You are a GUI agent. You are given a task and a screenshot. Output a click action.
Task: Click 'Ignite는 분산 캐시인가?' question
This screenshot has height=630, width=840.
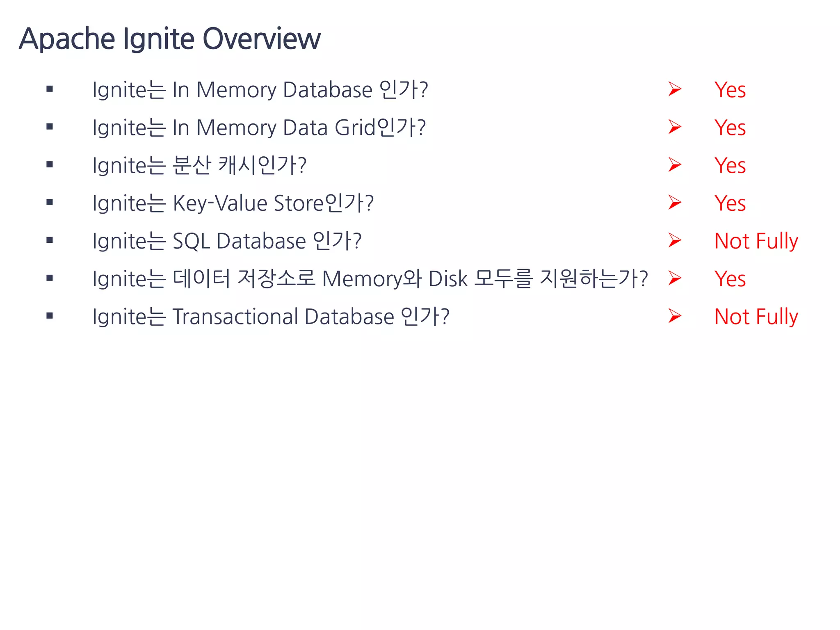199,165
